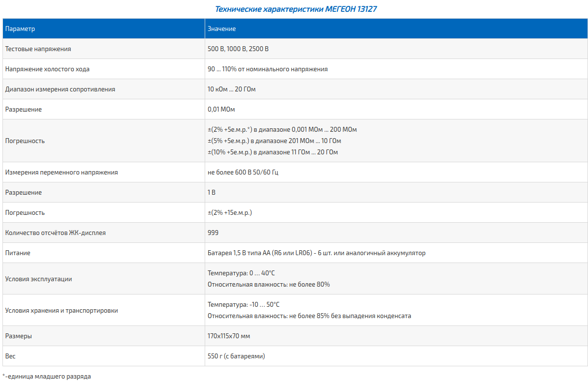Click the 'Питание' cell
The width and height of the screenshot is (588, 383).
click(103, 253)
